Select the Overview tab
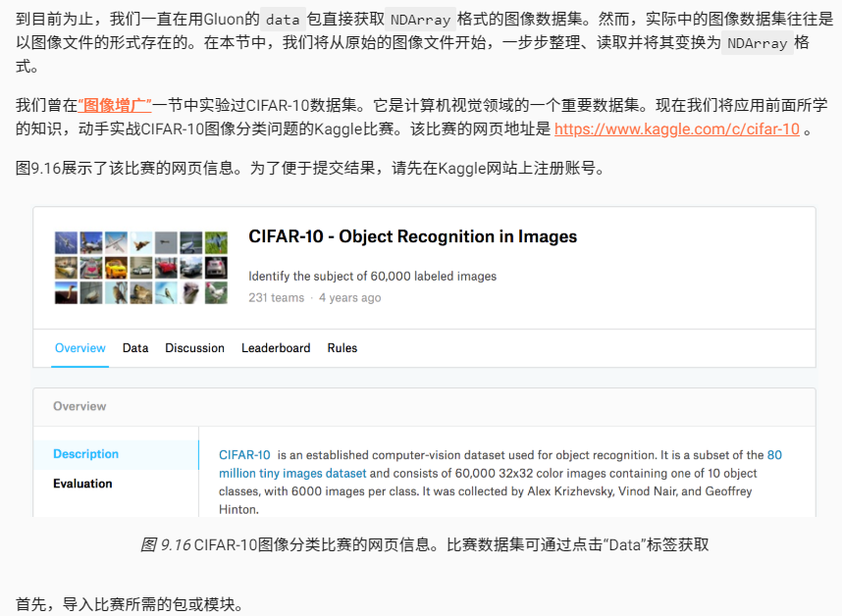Screen dimensions: 842x616 tap(80, 347)
